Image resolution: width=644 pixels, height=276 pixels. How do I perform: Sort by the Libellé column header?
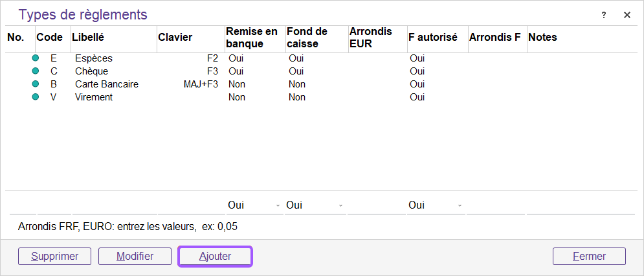coord(88,38)
